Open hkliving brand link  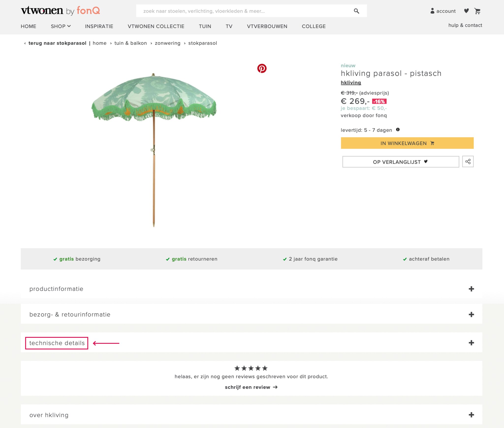[x=351, y=83]
